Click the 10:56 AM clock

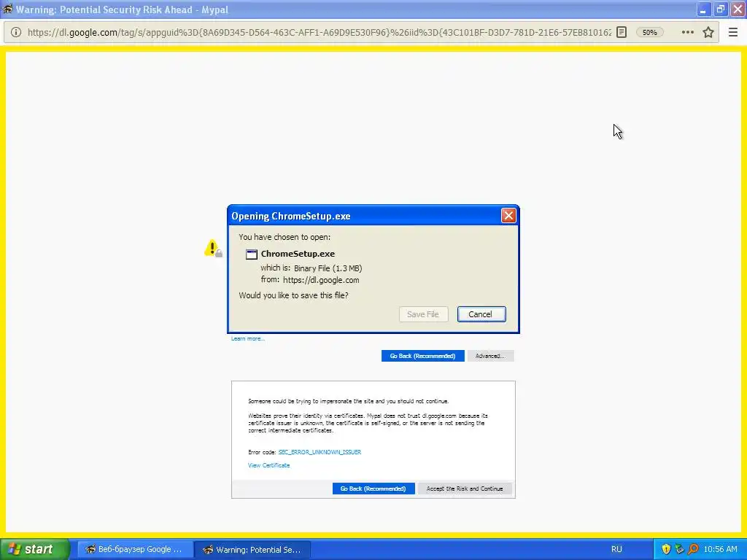point(720,549)
